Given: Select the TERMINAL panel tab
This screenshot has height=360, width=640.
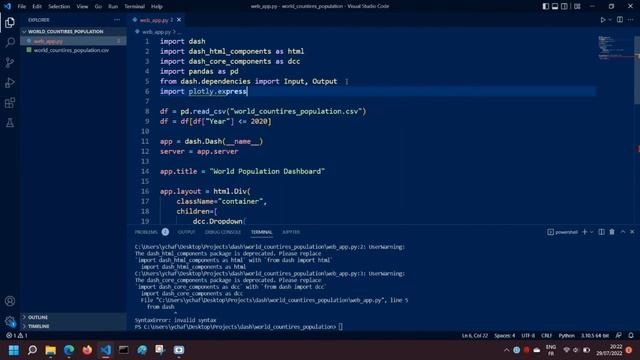Looking at the screenshot, I should pos(262,232).
